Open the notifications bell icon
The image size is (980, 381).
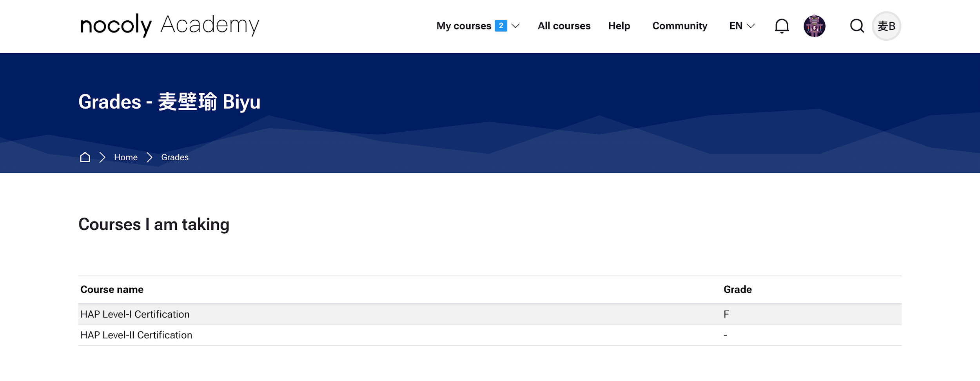tap(782, 26)
